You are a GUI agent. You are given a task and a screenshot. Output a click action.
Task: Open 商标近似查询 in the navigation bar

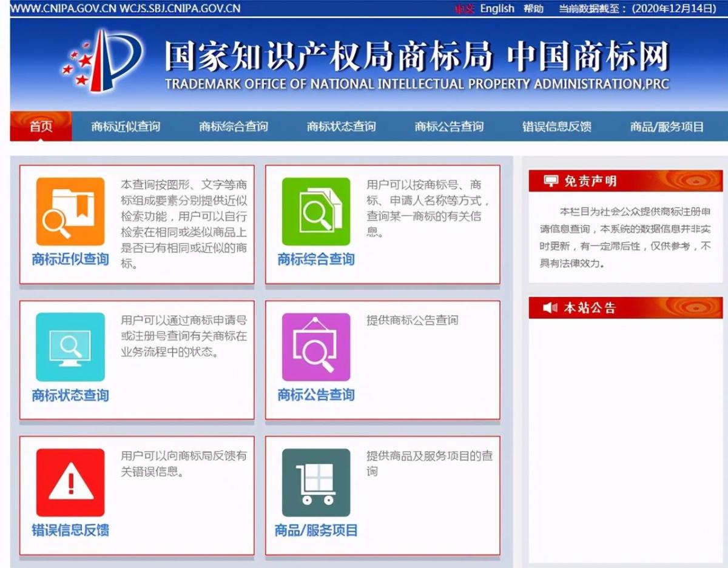pyautogui.click(x=126, y=127)
